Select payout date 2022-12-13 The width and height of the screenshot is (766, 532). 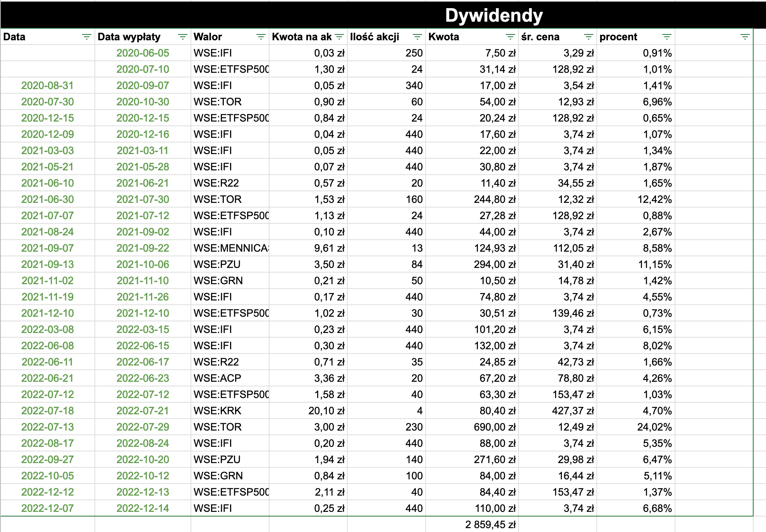pyautogui.click(x=143, y=492)
